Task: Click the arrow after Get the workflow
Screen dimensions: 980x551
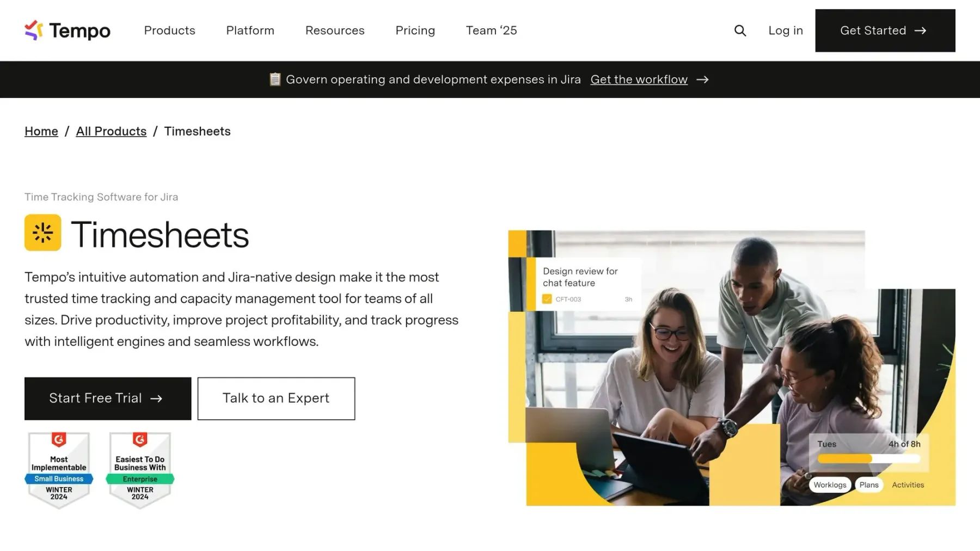Action: [x=702, y=79]
